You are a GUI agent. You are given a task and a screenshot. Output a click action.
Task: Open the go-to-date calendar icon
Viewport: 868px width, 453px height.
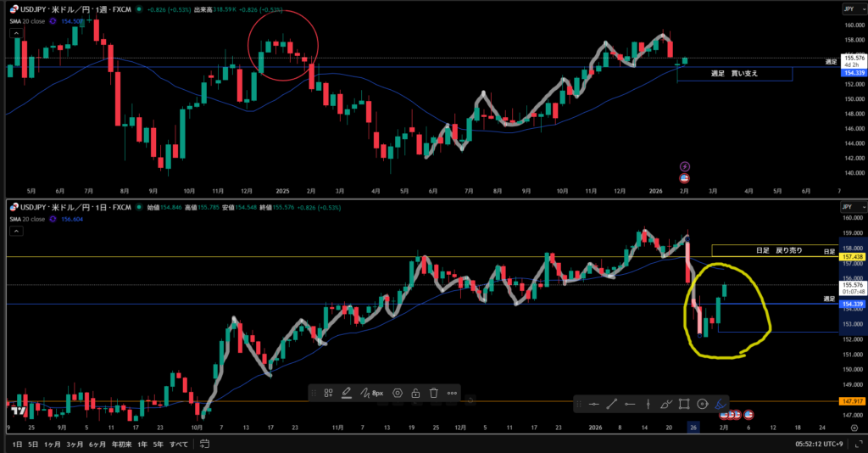205,445
